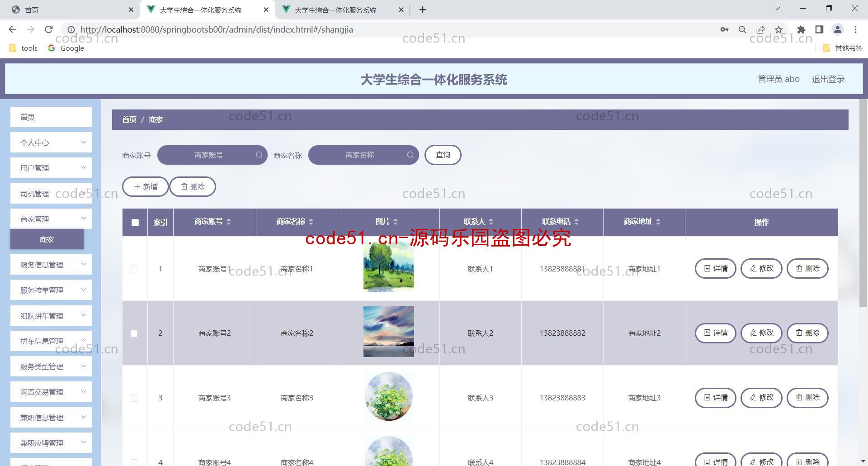Sort by 商家名称 column arrows

pyautogui.click(x=311, y=222)
